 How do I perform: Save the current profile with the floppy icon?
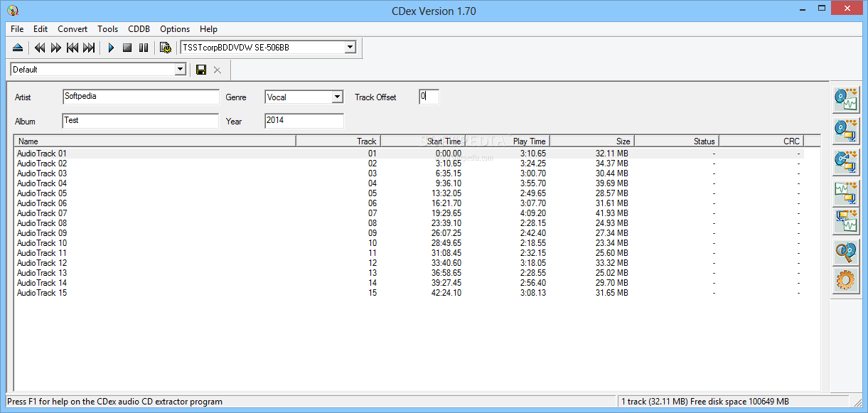coord(201,70)
